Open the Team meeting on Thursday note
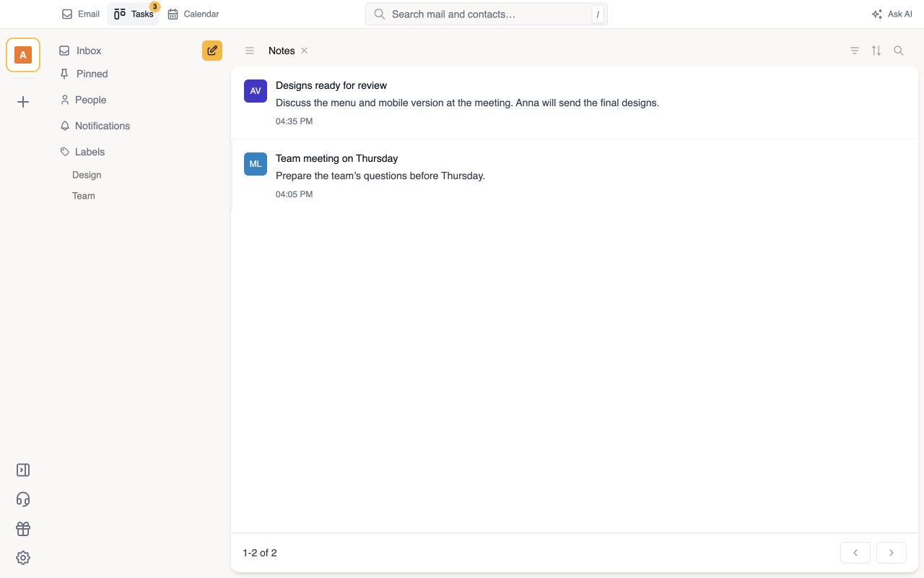Screen dimensions: 924x578 pyautogui.click(x=575, y=176)
